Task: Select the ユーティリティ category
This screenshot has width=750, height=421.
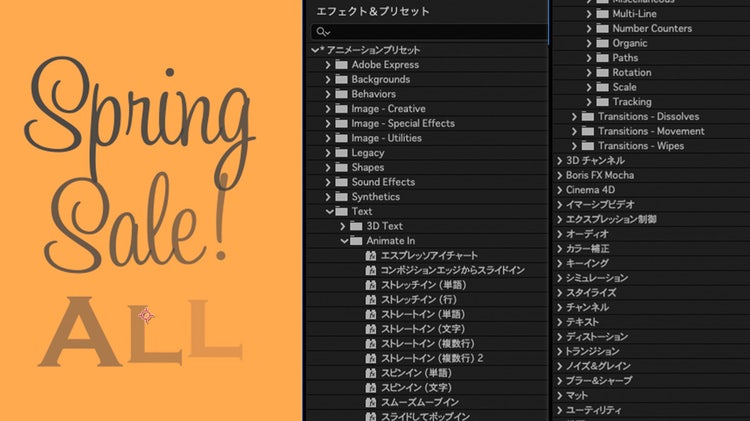Action: [594, 410]
